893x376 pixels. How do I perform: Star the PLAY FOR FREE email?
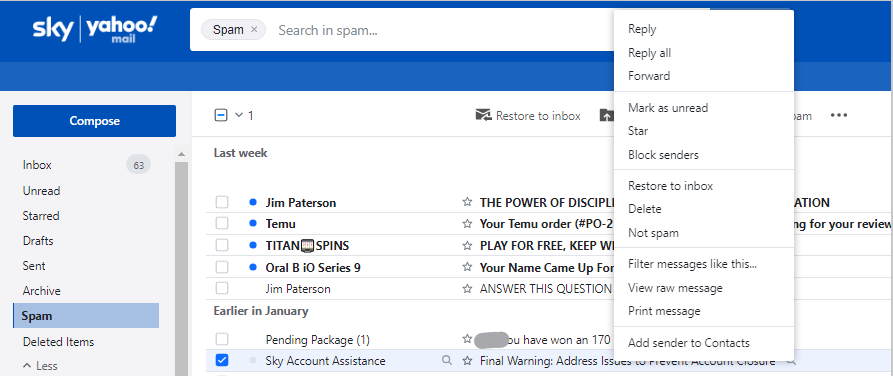tap(467, 246)
